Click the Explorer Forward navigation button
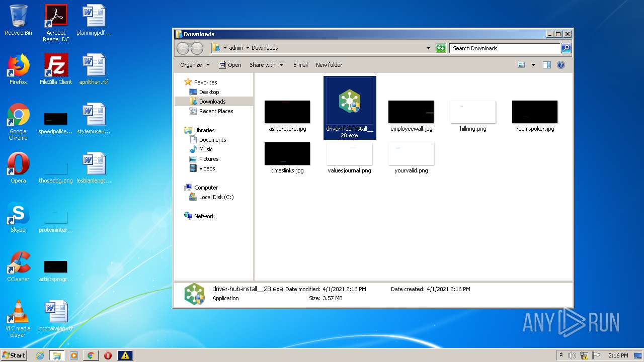The height and width of the screenshot is (362, 644). 197,48
